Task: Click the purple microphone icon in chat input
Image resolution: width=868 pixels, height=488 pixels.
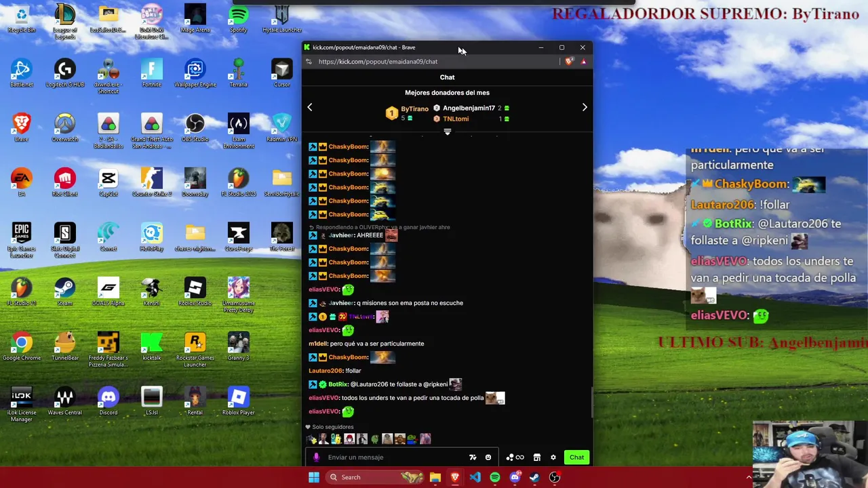Action: coord(316,457)
